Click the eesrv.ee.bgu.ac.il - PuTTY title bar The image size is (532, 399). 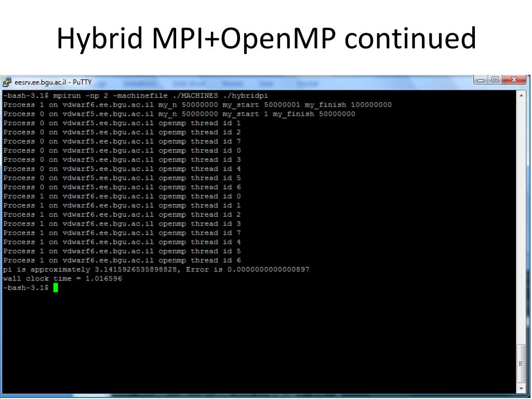(237, 83)
